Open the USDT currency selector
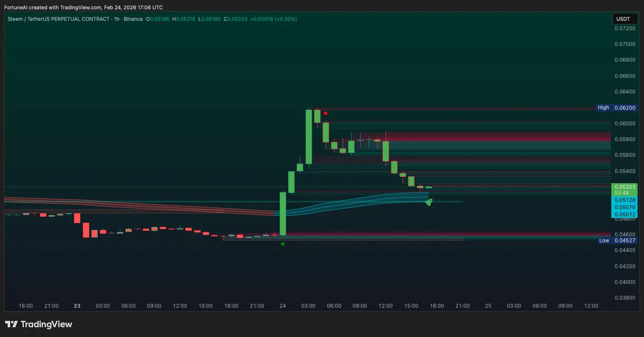 pos(625,19)
